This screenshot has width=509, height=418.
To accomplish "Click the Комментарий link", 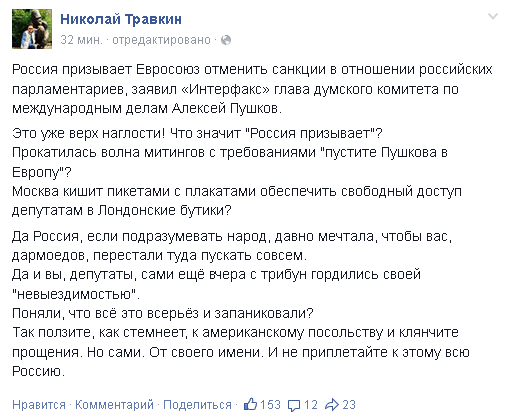I will (x=114, y=405).
